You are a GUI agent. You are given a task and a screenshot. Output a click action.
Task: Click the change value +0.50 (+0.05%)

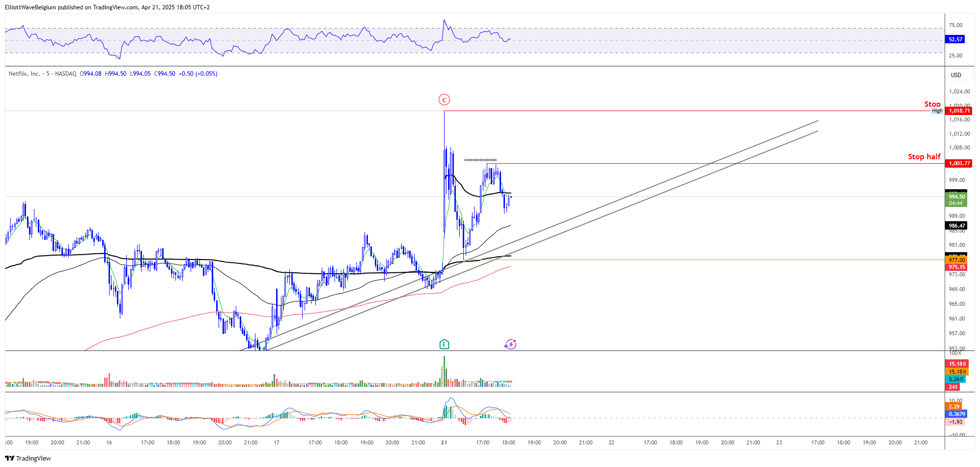point(198,74)
